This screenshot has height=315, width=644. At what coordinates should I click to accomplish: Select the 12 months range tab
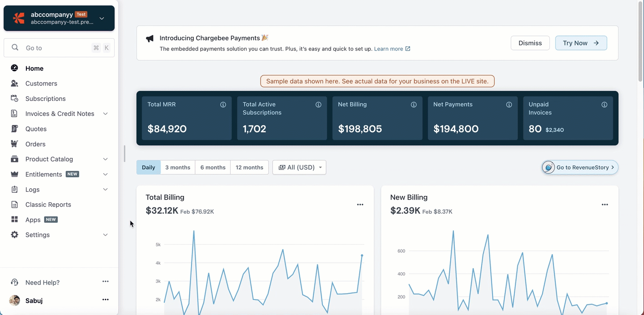pos(249,167)
